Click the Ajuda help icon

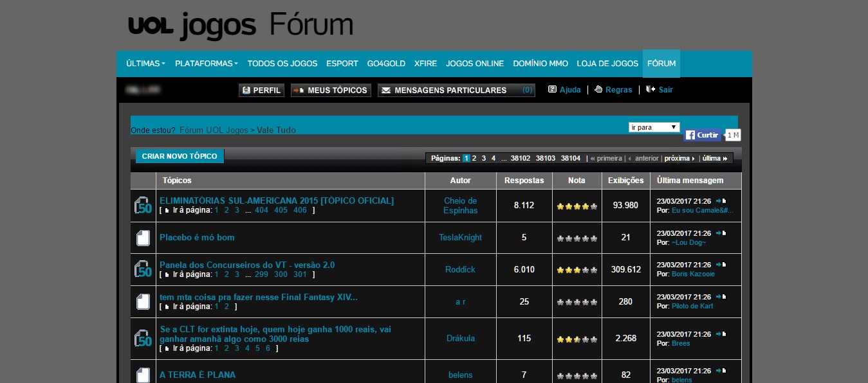(x=552, y=89)
